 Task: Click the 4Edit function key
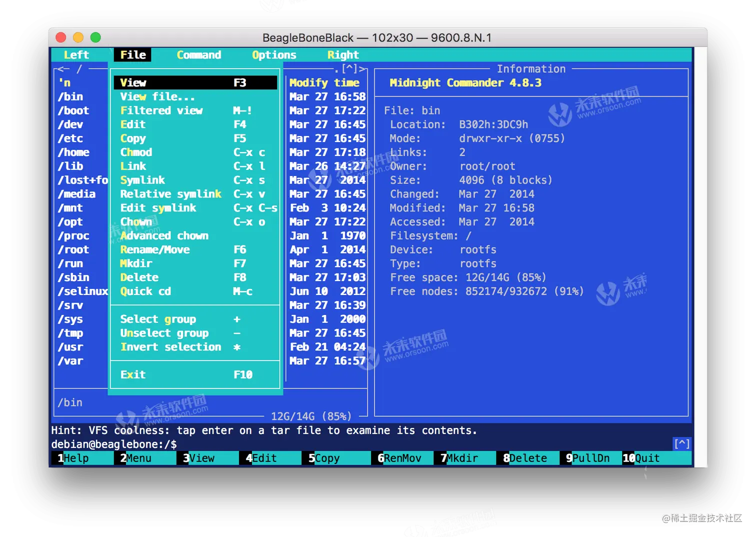pyautogui.click(x=270, y=458)
